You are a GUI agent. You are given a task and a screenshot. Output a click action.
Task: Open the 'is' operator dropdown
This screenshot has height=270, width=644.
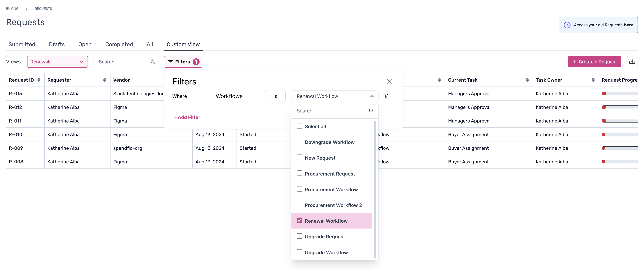pyautogui.click(x=275, y=96)
